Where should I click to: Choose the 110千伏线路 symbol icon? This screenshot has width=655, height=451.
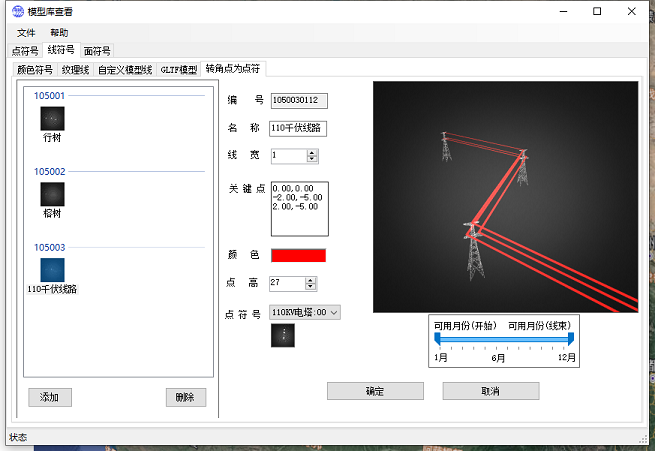click(x=52, y=269)
